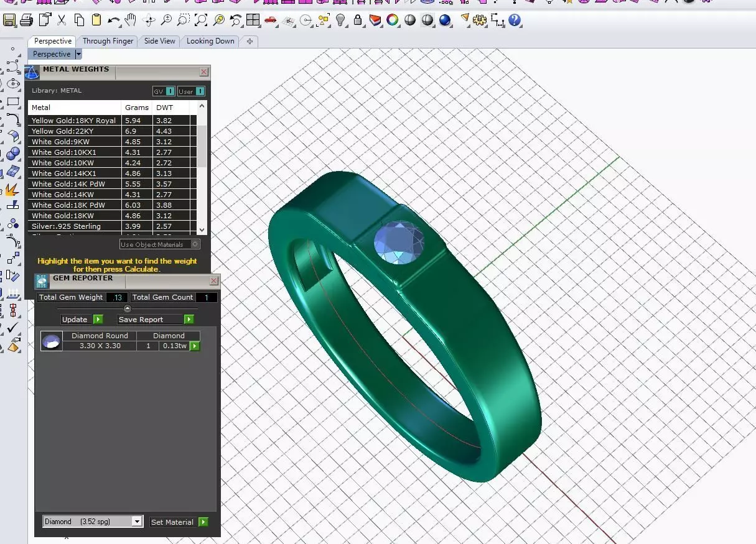Switch to the Side View tab
The image size is (756, 544).
tap(160, 41)
